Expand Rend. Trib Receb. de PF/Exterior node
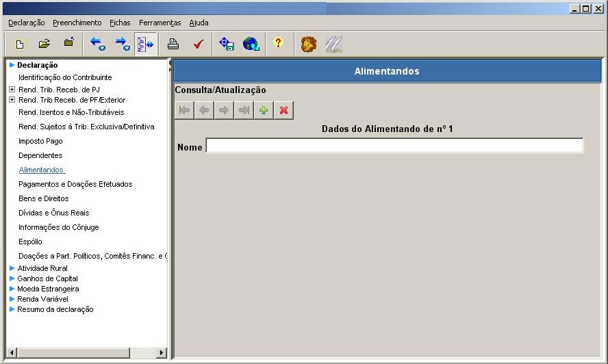The image size is (608, 364). [12, 100]
